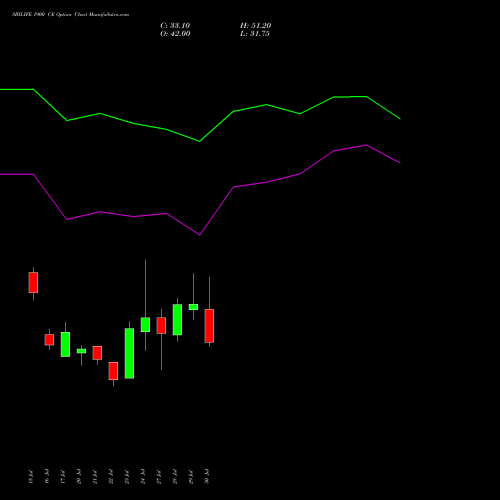This screenshot has width=500, height=500.
Task: Click the SBILIFE 1900 CE Option Chart title
Action: click(70, 14)
